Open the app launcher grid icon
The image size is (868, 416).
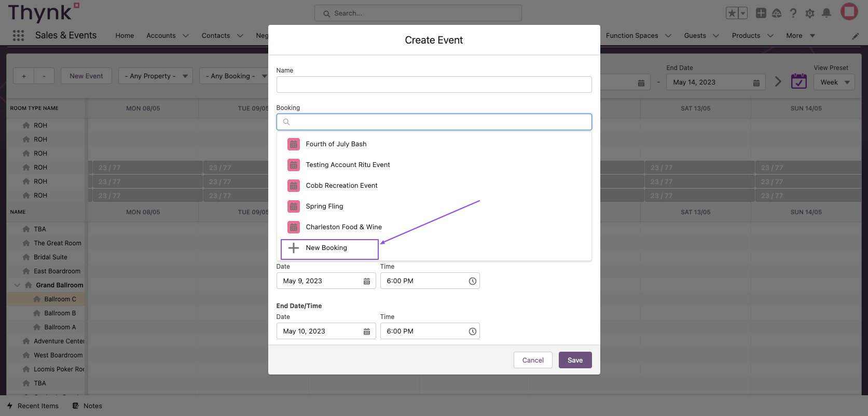(x=18, y=35)
